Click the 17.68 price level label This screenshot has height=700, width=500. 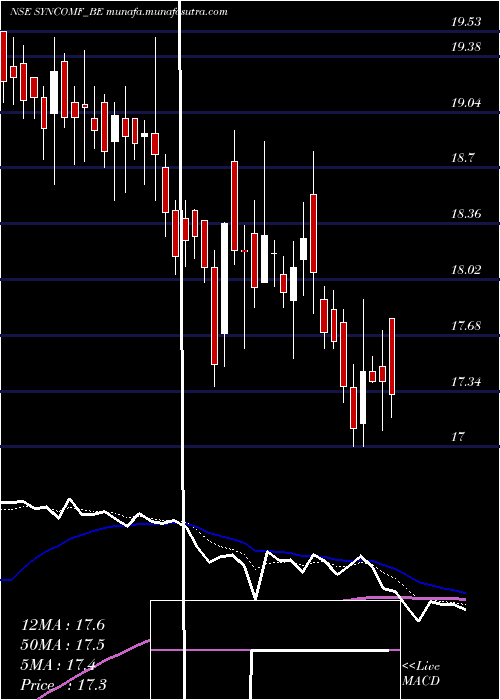click(x=466, y=326)
